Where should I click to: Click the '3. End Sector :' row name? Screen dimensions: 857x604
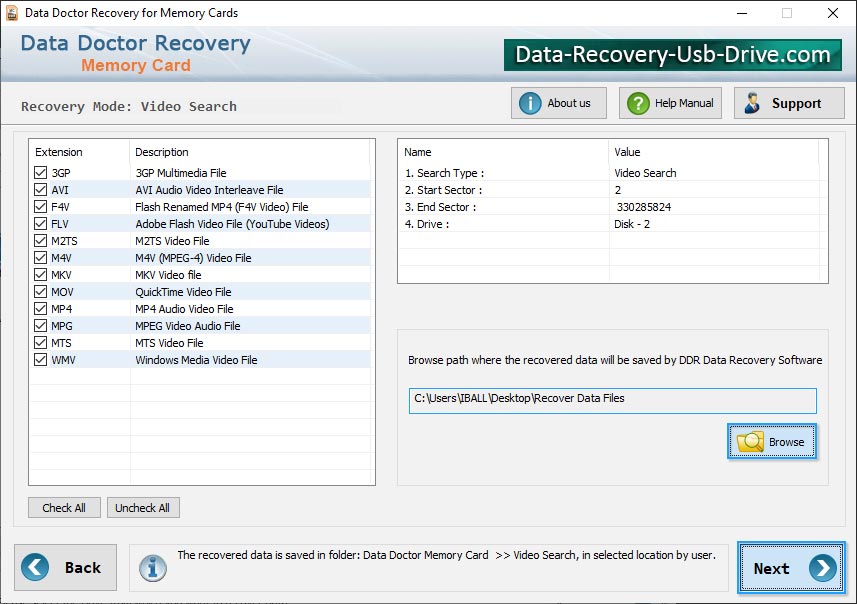pyautogui.click(x=440, y=207)
